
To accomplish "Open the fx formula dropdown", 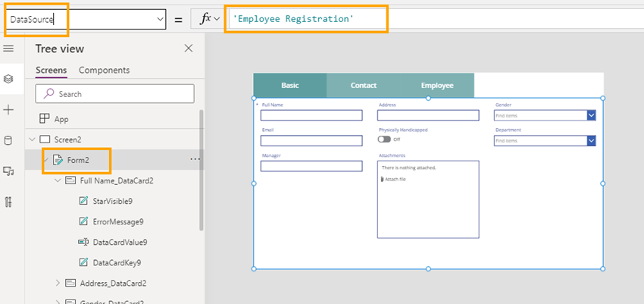I will pyautogui.click(x=217, y=19).
